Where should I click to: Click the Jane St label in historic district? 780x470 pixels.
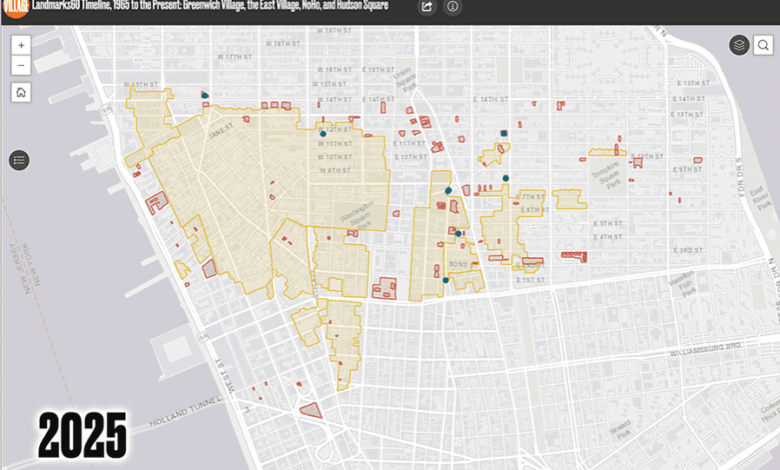(x=221, y=126)
